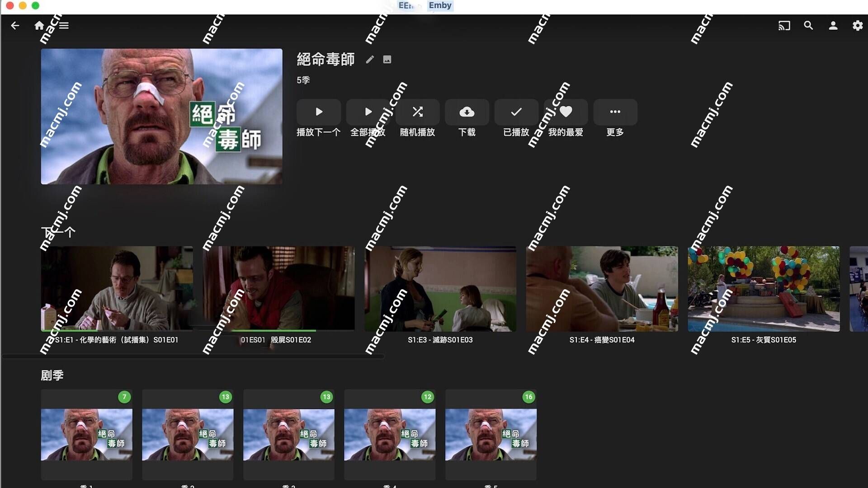Toggle the 我的最爱 favorite heart
The image size is (868, 488).
click(566, 112)
